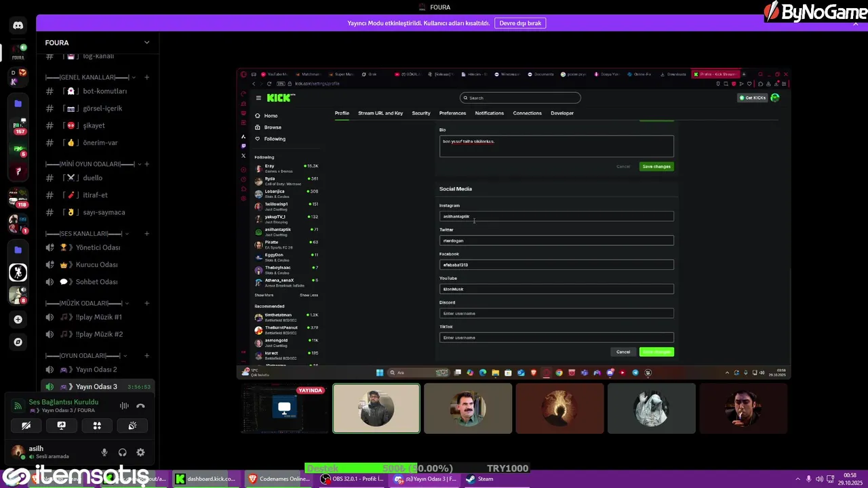Switch to Security tab in Kick settings

[x=421, y=113]
